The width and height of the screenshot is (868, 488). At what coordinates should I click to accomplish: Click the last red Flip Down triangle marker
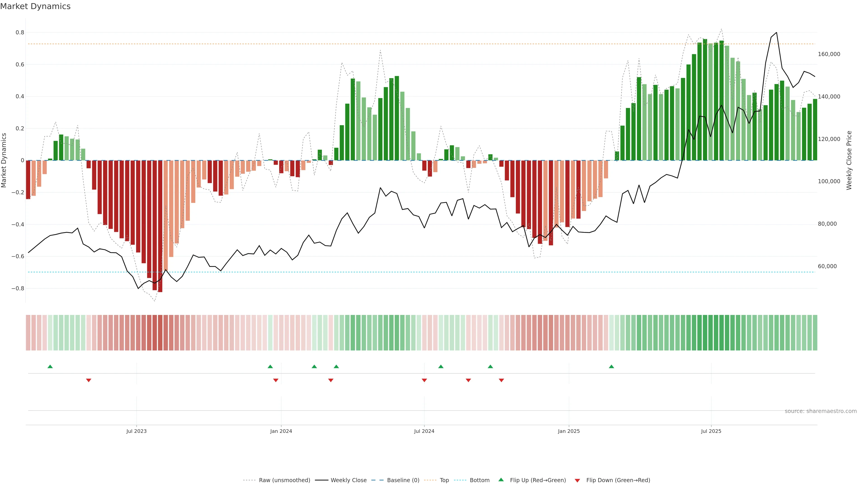click(x=501, y=380)
